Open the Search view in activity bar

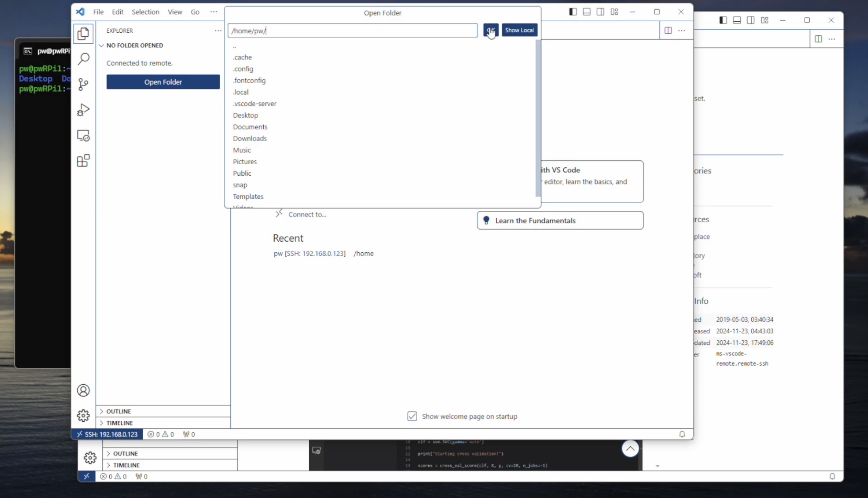click(83, 59)
